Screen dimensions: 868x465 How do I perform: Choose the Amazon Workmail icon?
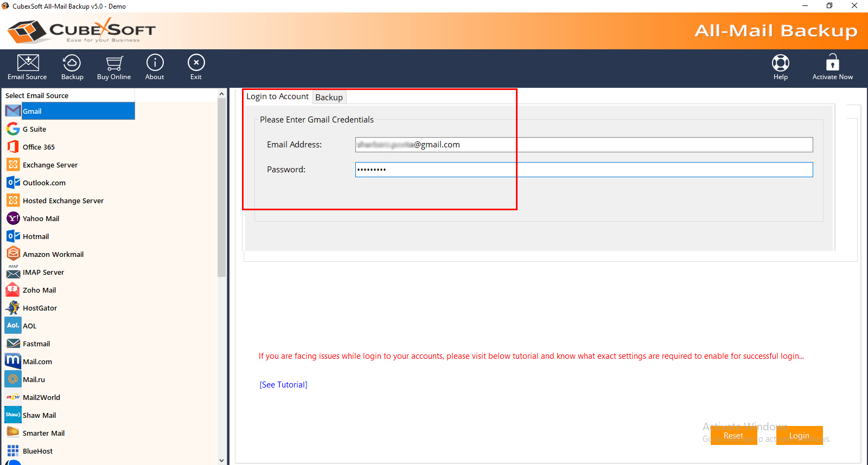13,254
